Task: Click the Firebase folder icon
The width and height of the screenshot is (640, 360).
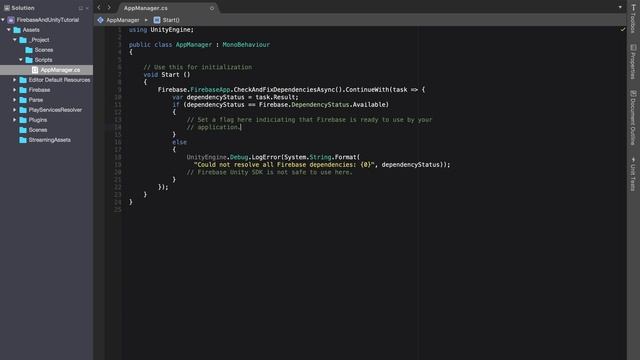Action: click(23, 90)
